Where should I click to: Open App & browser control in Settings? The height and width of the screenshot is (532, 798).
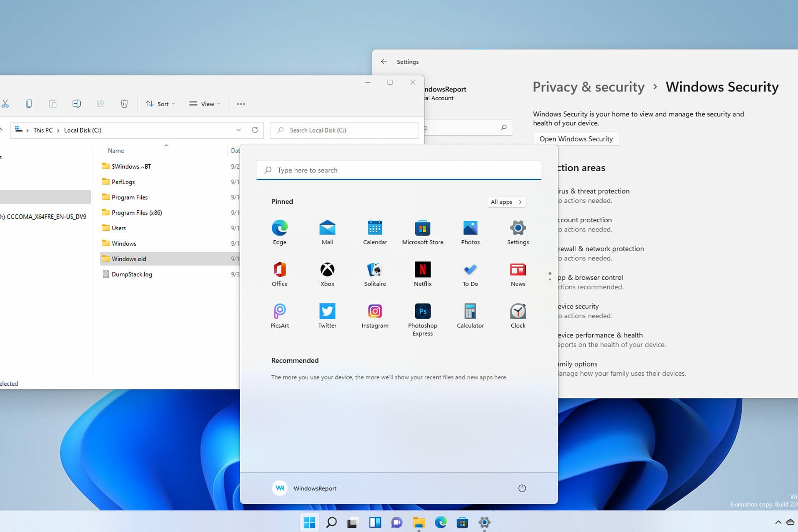tap(591, 282)
